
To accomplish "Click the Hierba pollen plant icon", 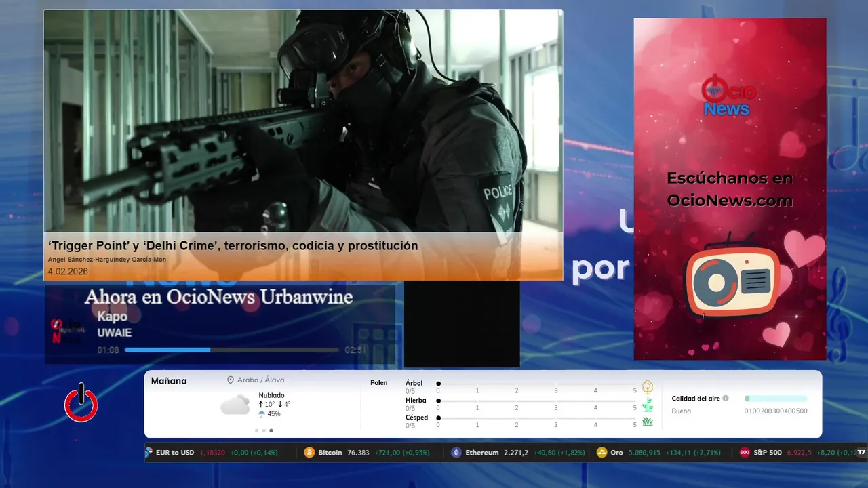I will click(648, 405).
